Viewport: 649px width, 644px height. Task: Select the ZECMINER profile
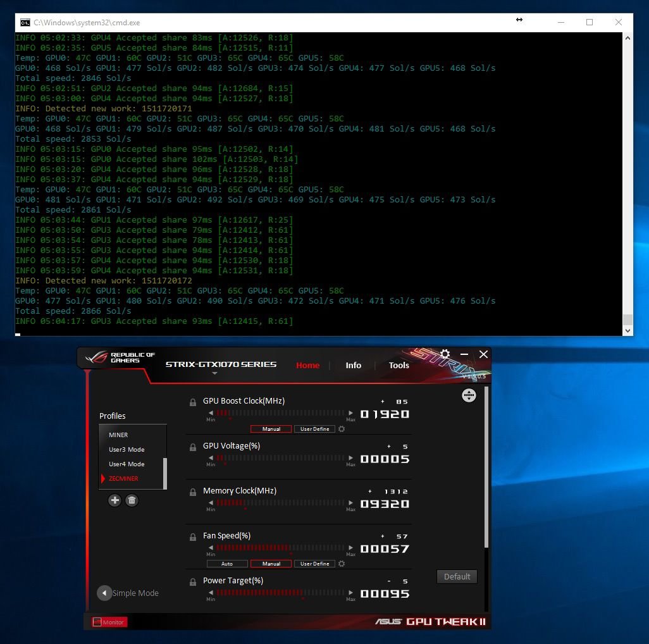tap(123, 478)
